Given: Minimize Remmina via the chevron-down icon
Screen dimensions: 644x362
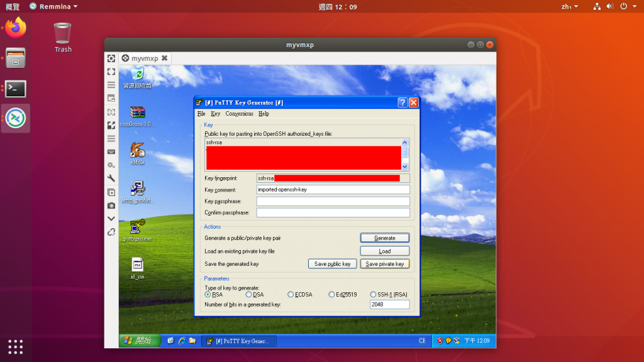Looking at the screenshot, I should pos(111,219).
